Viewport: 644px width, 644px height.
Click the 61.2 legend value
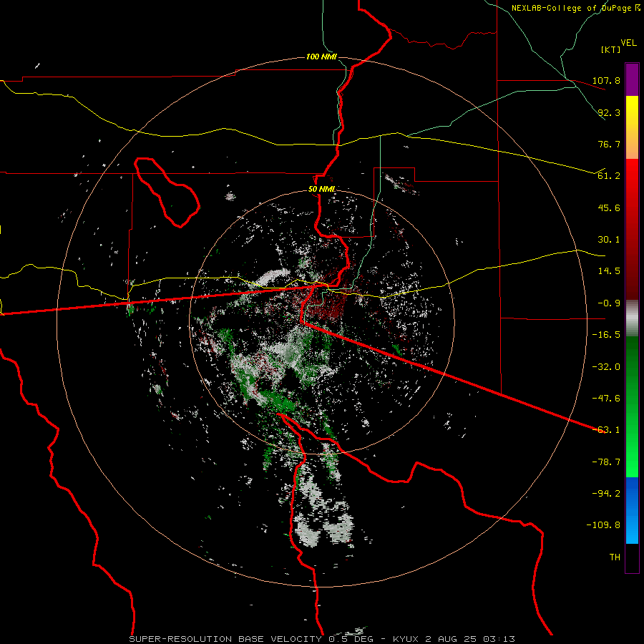click(x=609, y=176)
